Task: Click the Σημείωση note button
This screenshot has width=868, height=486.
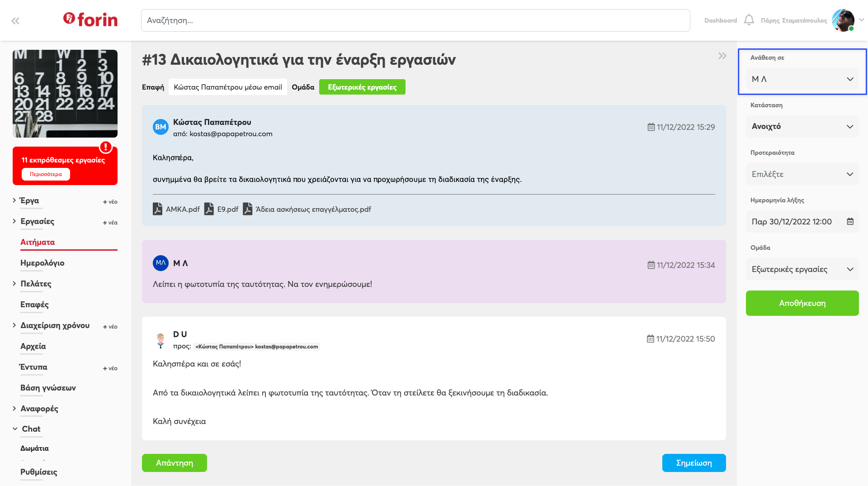Action: tap(694, 463)
